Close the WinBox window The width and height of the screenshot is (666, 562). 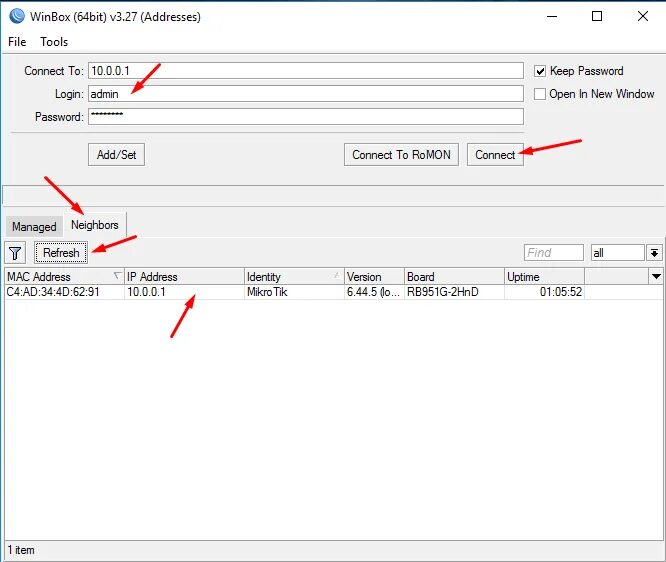pos(643,17)
